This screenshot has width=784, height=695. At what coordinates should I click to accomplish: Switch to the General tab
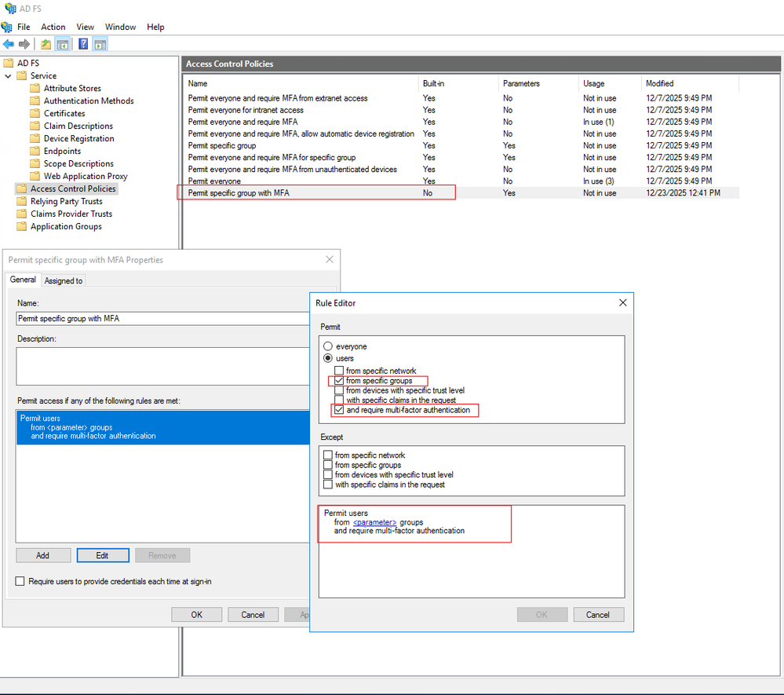point(23,280)
